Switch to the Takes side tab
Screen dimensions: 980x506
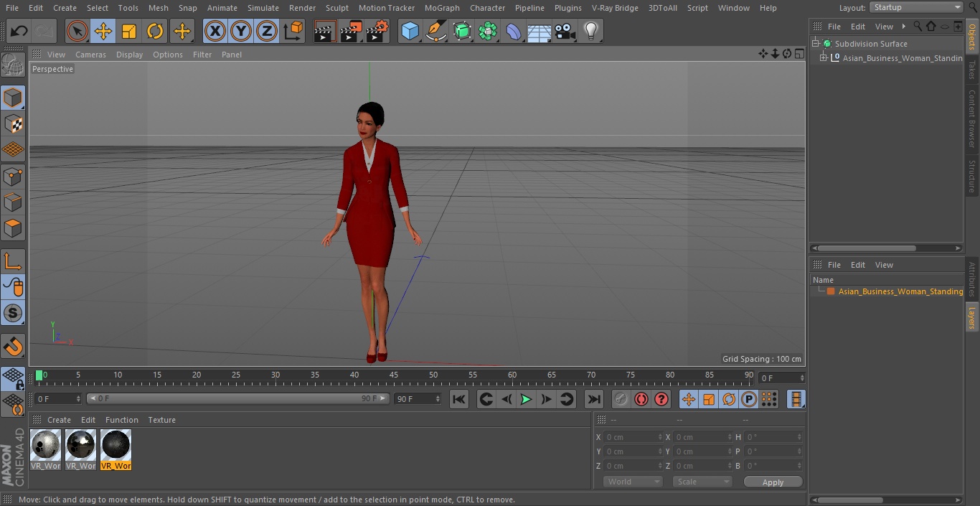[x=972, y=70]
